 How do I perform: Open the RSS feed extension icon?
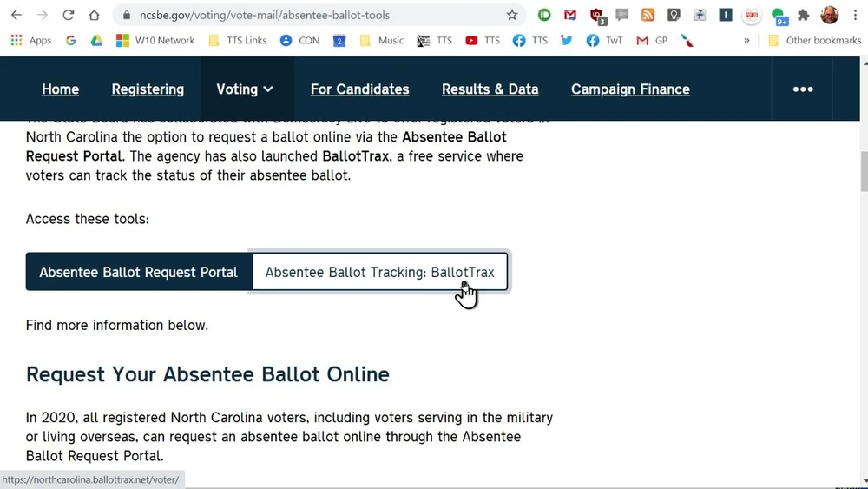[x=648, y=15]
